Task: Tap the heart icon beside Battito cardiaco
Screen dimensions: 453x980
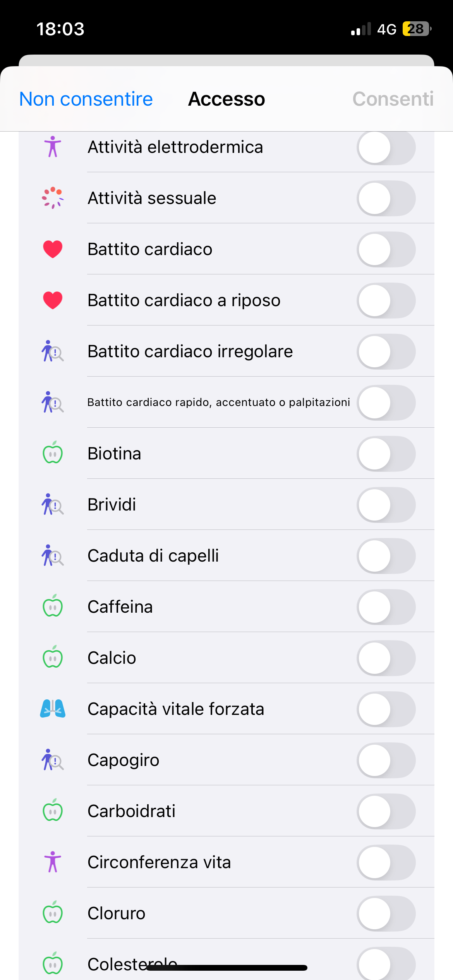Action: [x=53, y=249]
